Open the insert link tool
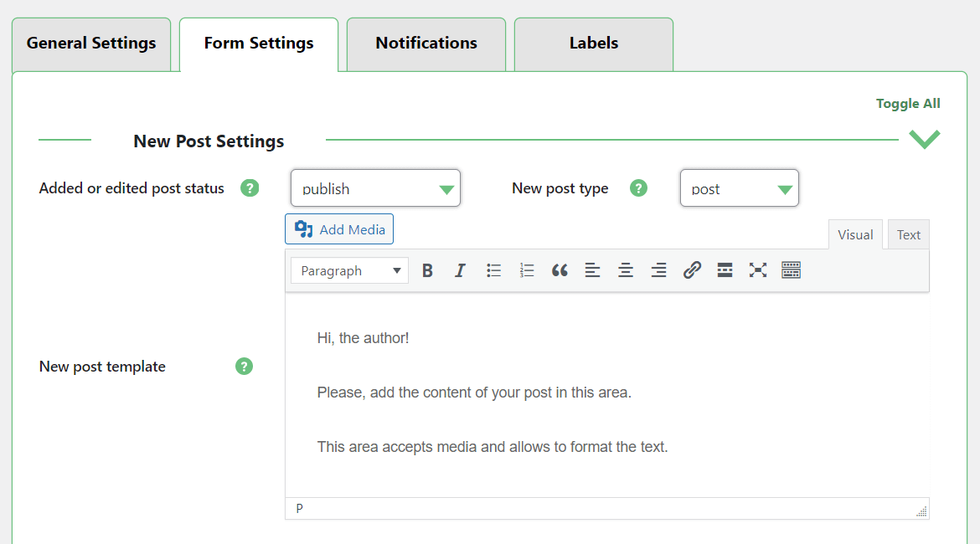 point(692,270)
